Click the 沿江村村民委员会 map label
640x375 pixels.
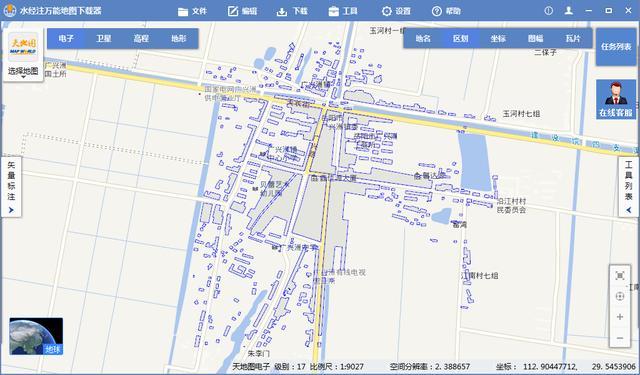(511, 206)
